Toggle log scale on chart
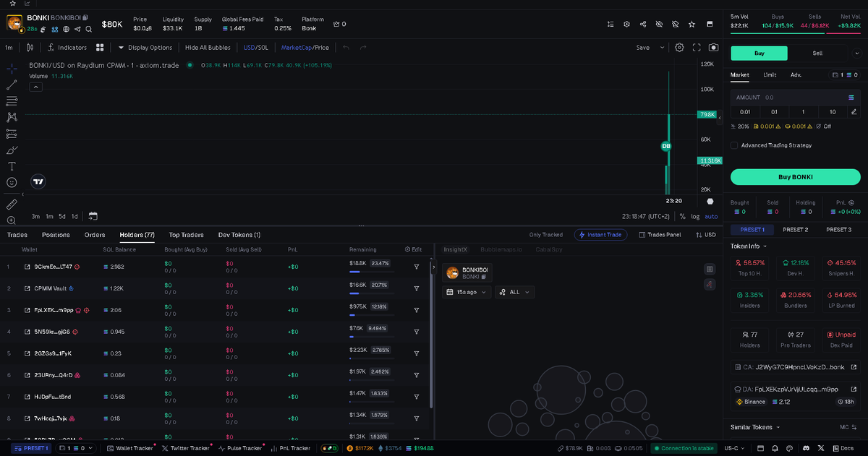 click(x=695, y=216)
